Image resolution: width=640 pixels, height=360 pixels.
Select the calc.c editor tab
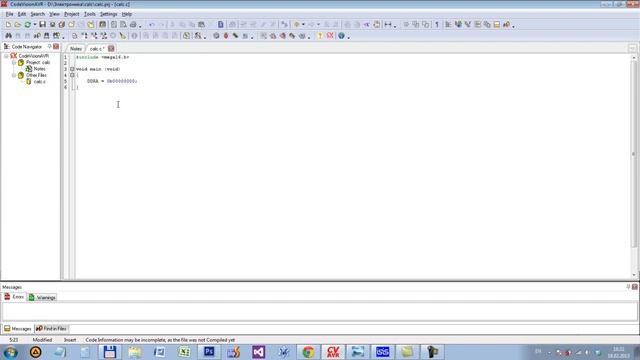click(97, 49)
